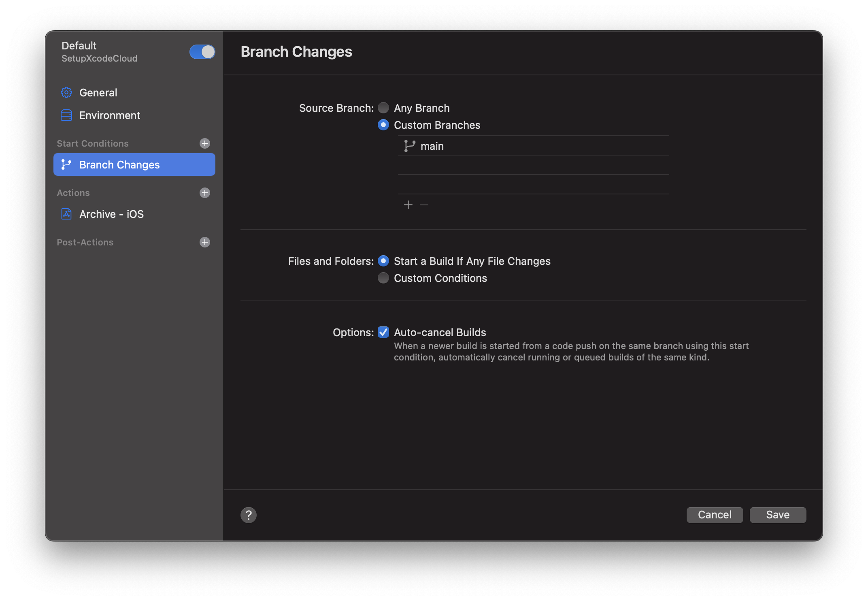Image resolution: width=868 pixels, height=601 pixels.
Task: Toggle the Auto-cancel Builds checkbox
Action: (x=383, y=332)
